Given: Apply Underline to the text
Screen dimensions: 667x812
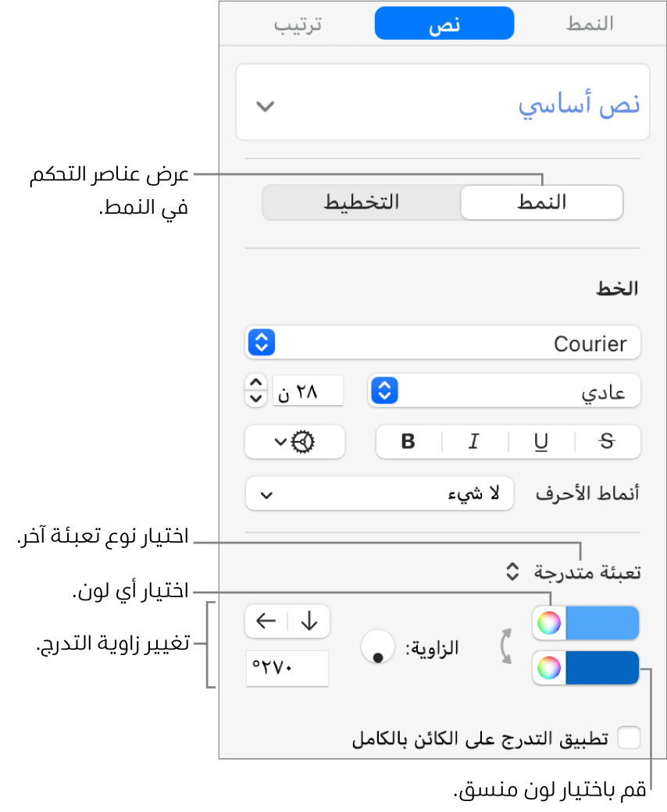Looking at the screenshot, I should click(x=540, y=442).
